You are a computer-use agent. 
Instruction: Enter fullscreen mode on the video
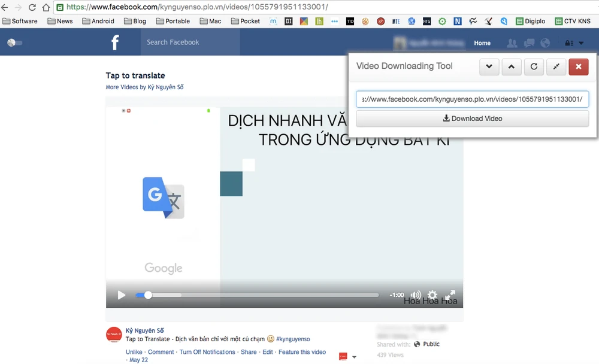pos(450,295)
